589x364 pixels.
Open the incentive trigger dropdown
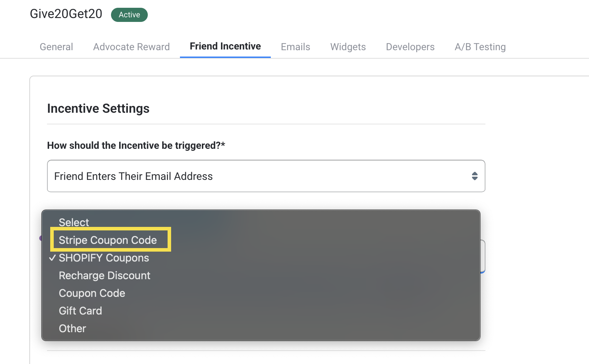pos(266,176)
